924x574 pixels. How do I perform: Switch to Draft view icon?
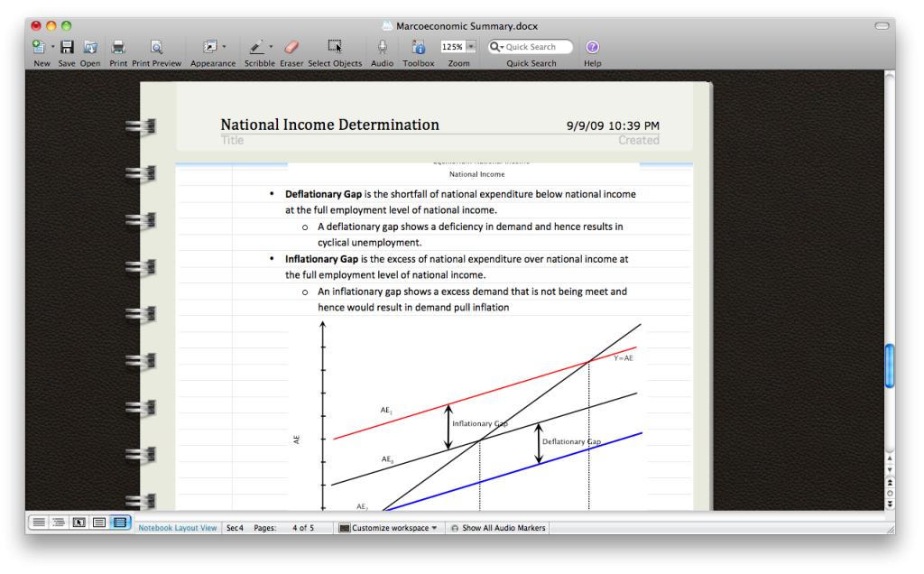[39, 523]
